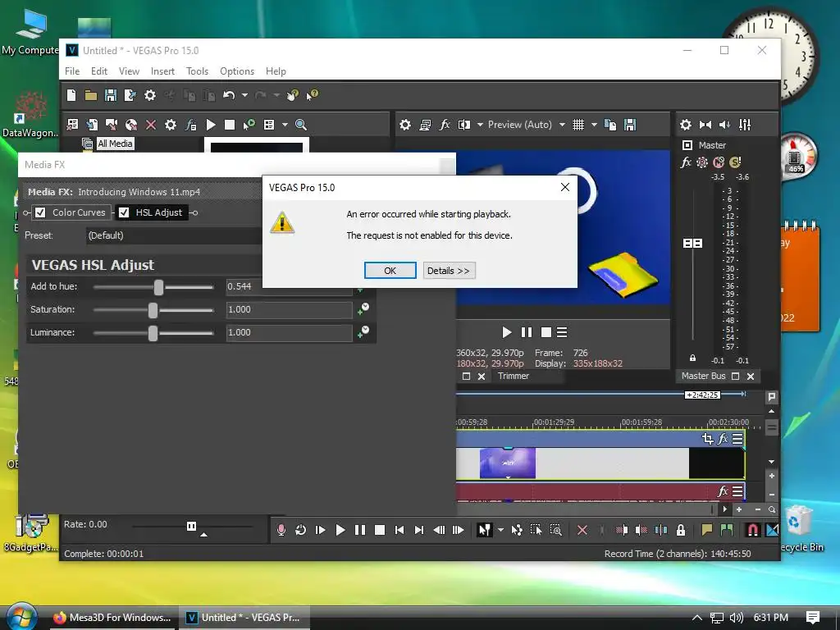
Task: Click the Render As icon
Action: pyautogui.click(x=130, y=95)
